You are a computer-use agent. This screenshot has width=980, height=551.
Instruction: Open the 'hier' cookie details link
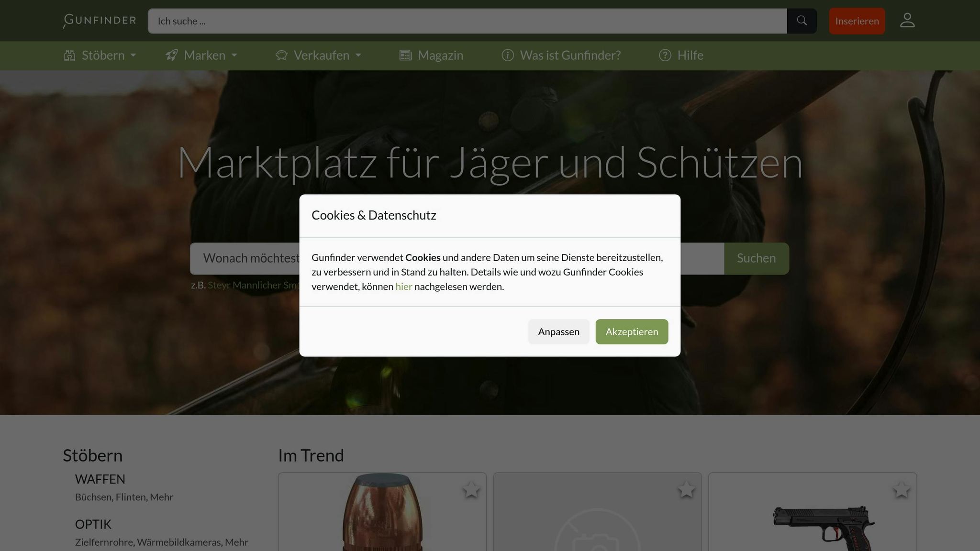(x=404, y=287)
